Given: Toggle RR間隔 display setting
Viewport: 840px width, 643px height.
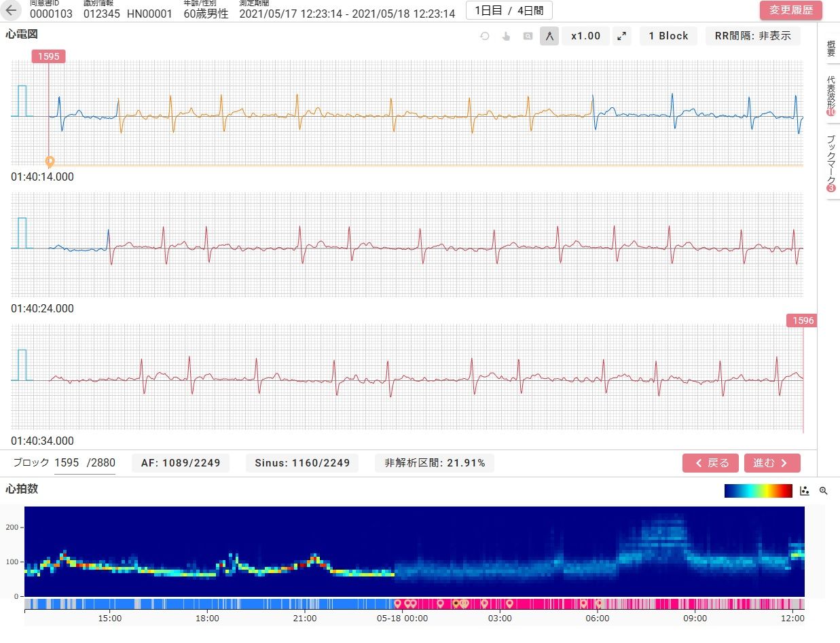Looking at the screenshot, I should coord(752,36).
